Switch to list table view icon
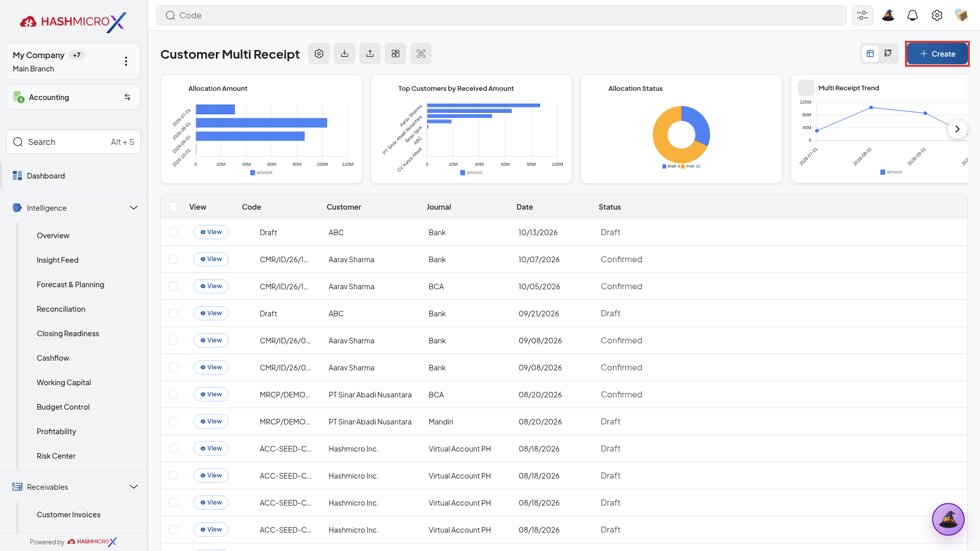 click(x=870, y=54)
